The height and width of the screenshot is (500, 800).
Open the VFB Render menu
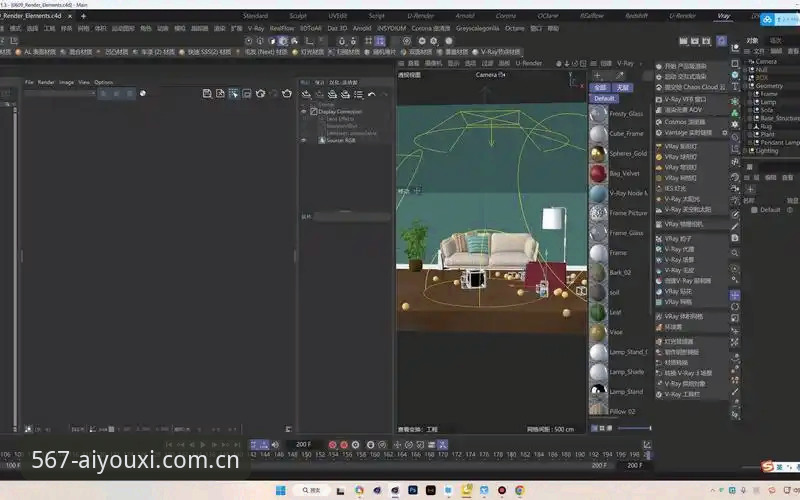pos(46,82)
